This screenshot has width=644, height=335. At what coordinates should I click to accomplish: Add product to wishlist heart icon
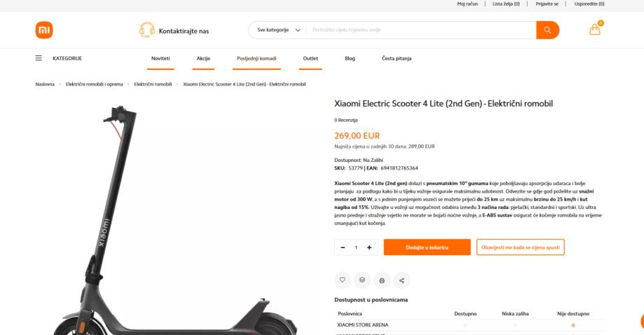coord(342,280)
